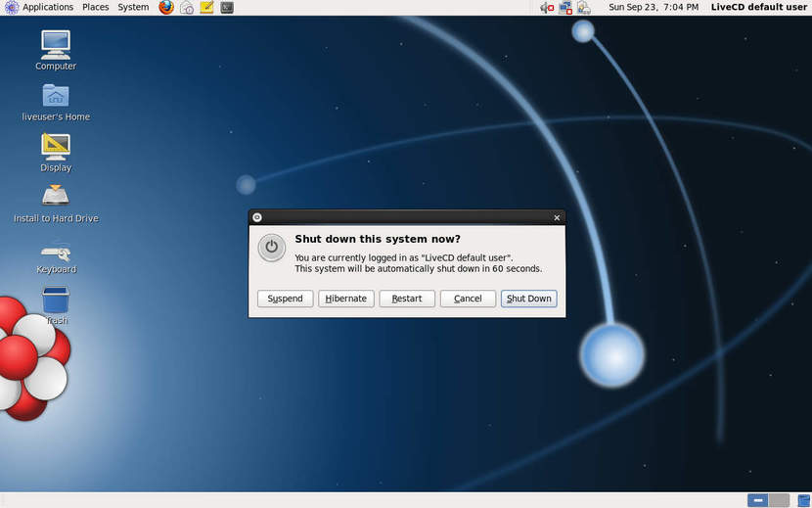Viewport: 812px width, 508px height.
Task: Open the network connection status icon
Action: [x=565, y=7]
